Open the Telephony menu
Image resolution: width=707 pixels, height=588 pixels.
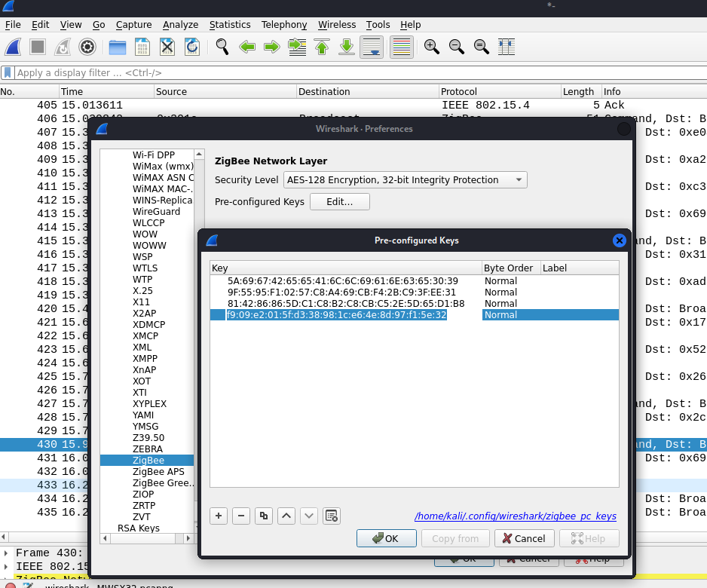point(284,25)
